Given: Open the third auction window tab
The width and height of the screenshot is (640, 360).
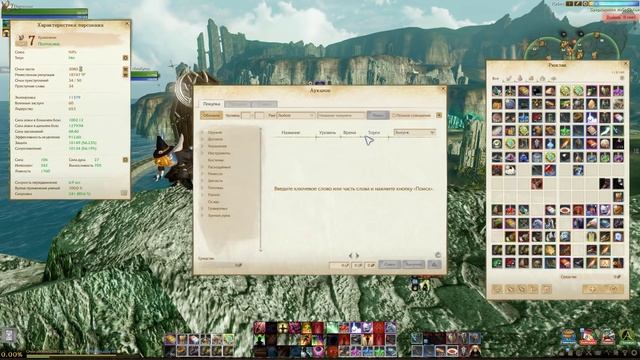Looking at the screenshot, I should coord(264,104).
